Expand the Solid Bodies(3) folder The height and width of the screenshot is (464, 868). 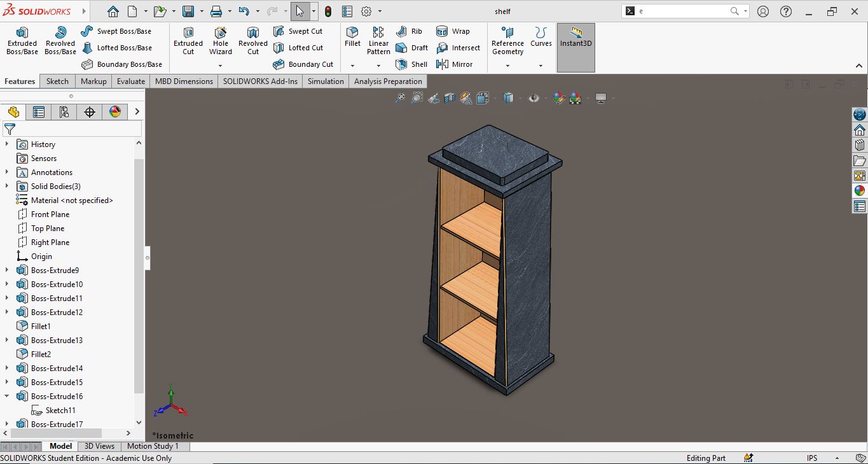point(7,186)
